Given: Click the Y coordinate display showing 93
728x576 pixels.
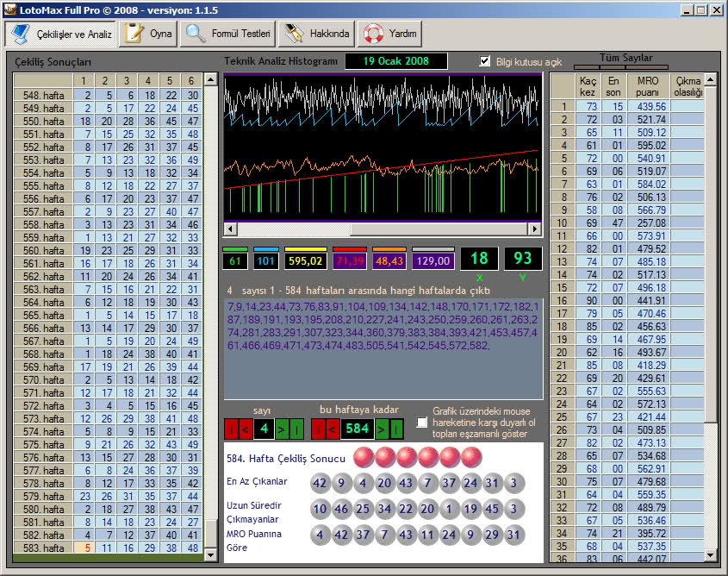Looking at the screenshot, I should coord(523,259).
